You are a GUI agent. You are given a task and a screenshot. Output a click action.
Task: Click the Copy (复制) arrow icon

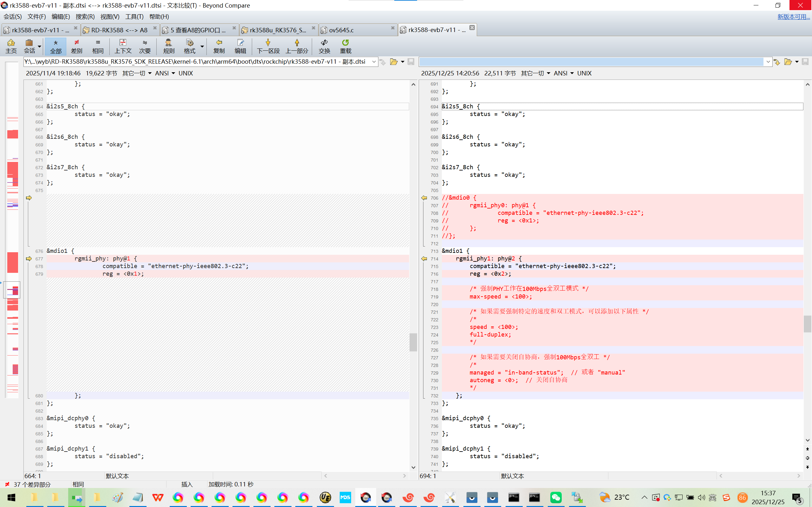click(219, 46)
